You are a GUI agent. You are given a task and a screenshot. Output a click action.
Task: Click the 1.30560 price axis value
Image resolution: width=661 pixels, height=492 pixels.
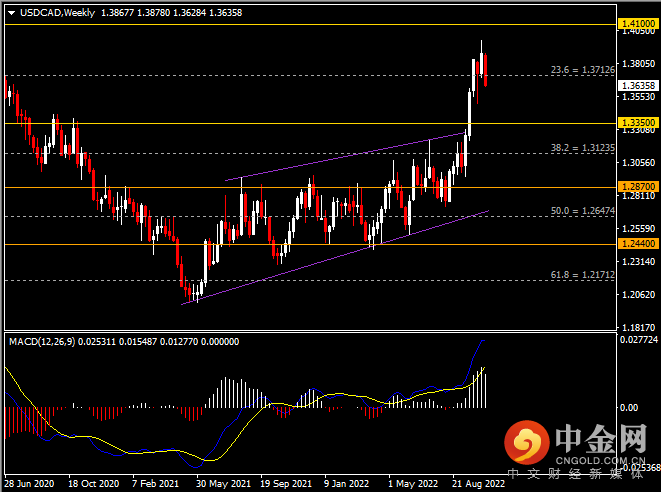click(x=639, y=163)
